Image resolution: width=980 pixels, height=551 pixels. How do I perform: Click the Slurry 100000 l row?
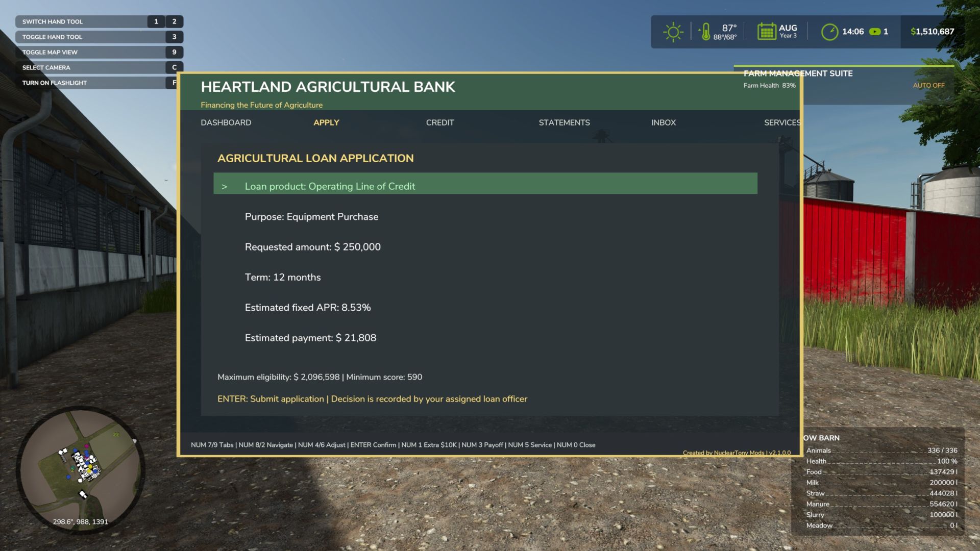click(x=881, y=515)
